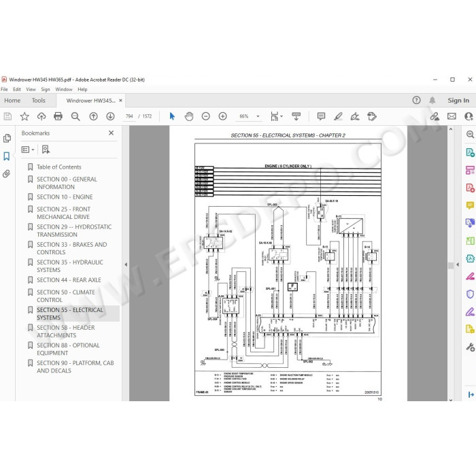This screenshot has width=476, height=476.
Task: Open the fit page options tool
Action: click(276, 116)
